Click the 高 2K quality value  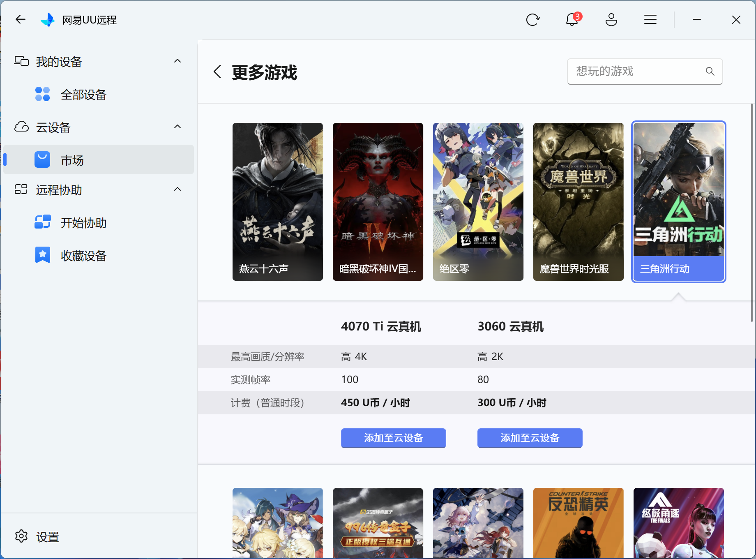tap(490, 356)
